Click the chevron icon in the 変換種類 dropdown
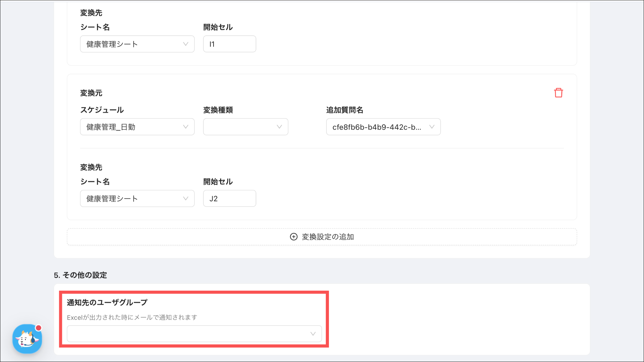This screenshot has width=644, height=362. tap(279, 127)
